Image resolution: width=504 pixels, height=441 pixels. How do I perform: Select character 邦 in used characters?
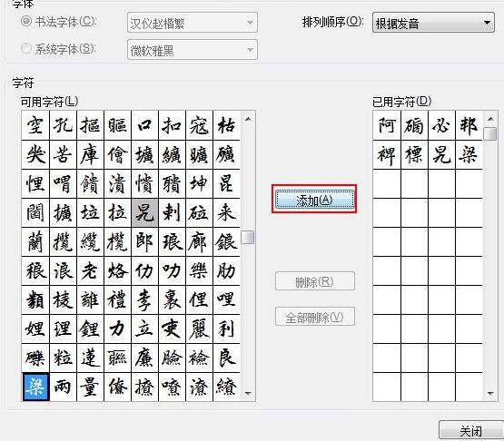tap(469, 125)
